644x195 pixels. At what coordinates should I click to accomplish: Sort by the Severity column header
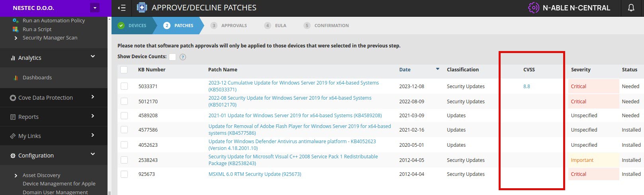(581, 70)
